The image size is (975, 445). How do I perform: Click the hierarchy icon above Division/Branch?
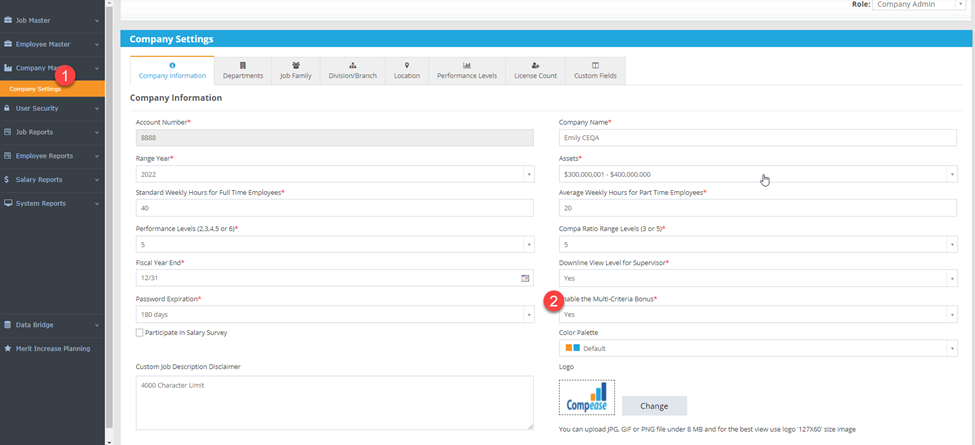coord(353,65)
